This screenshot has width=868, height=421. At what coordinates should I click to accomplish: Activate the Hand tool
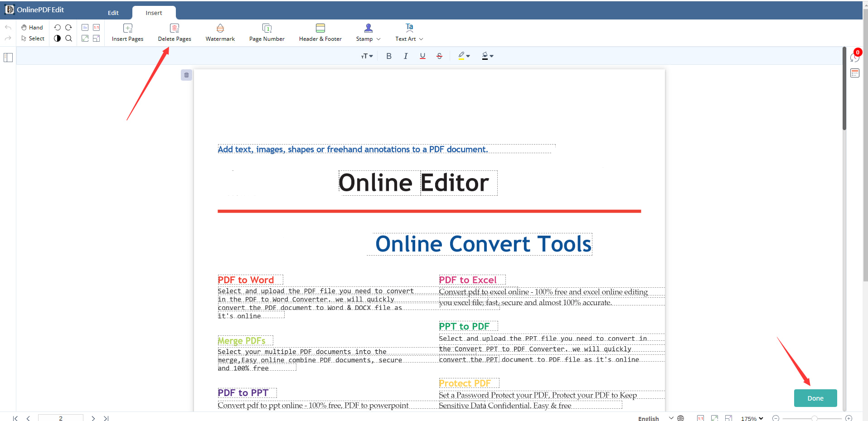pyautogui.click(x=32, y=28)
